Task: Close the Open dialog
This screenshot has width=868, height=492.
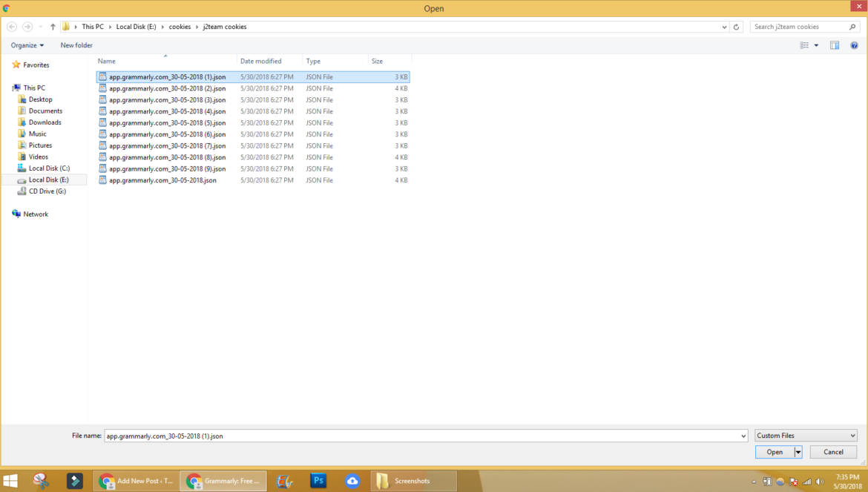Action: (858, 6)
